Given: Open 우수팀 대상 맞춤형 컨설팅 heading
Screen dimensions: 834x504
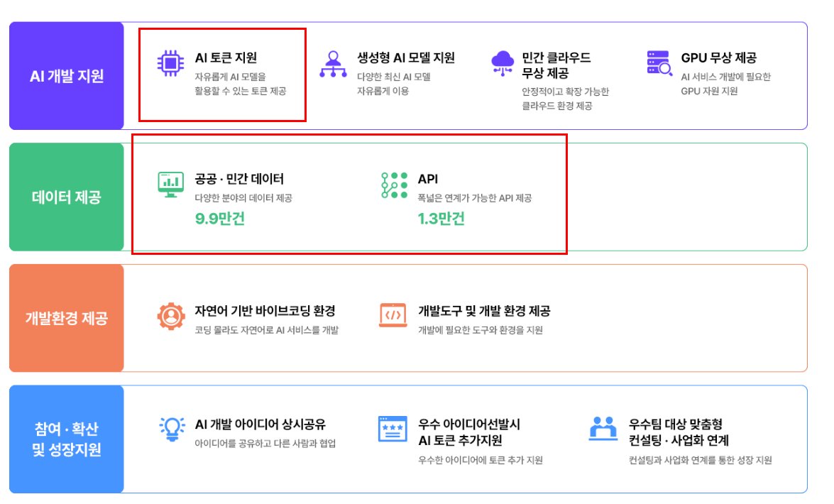Looking at the screenshot, I should 679,432.
